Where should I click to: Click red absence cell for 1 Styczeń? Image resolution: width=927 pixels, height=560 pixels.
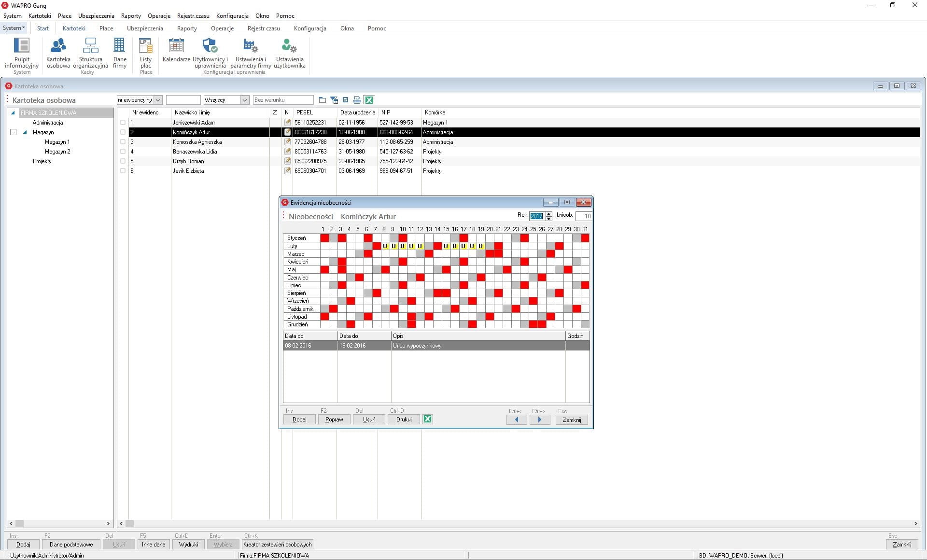324,238
